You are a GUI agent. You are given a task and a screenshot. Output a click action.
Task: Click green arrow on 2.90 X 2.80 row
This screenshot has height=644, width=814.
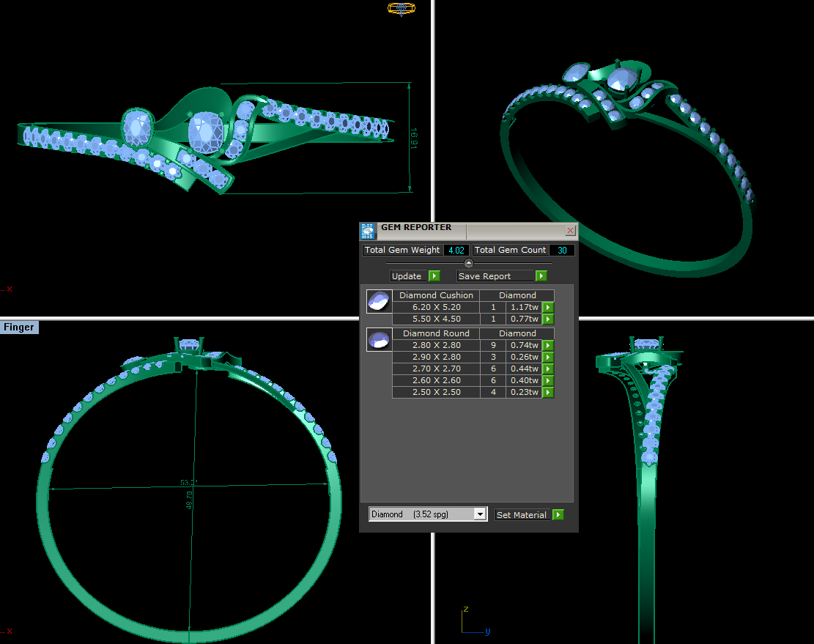click(x=548, y=357)
